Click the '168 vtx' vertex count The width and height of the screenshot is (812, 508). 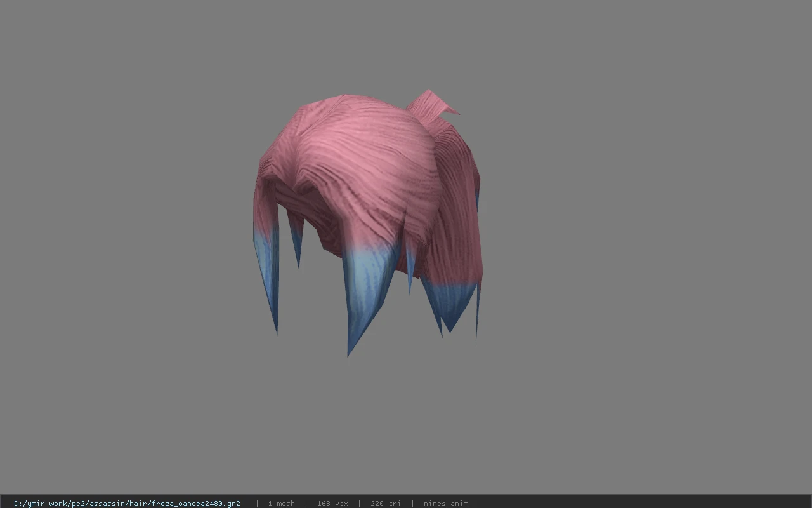click(x=332, y=504)
